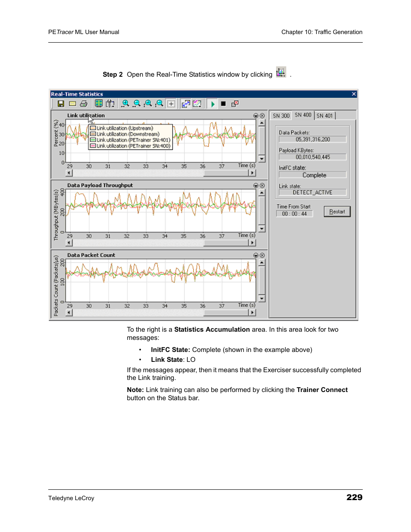Click Data Payload Throughput vertical scroll down arrow
Viewport: 411px width, 532px height.
click(x=262, y=229)
